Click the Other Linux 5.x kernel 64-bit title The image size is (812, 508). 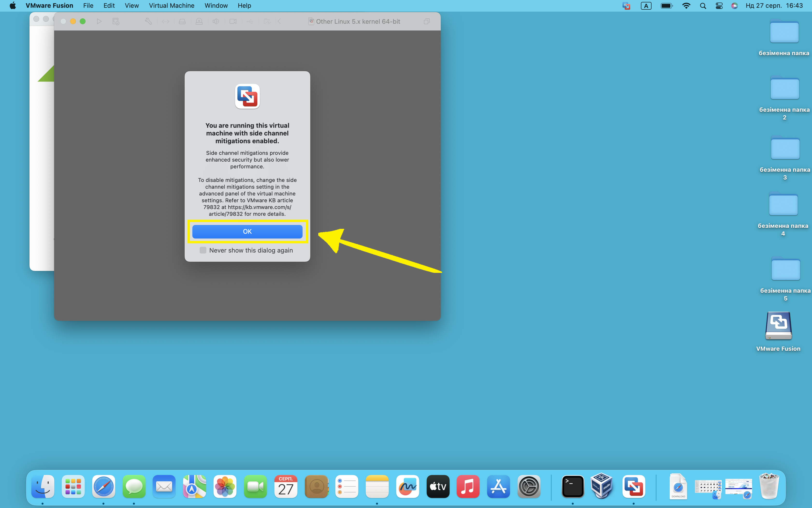(x=358, y=22)
